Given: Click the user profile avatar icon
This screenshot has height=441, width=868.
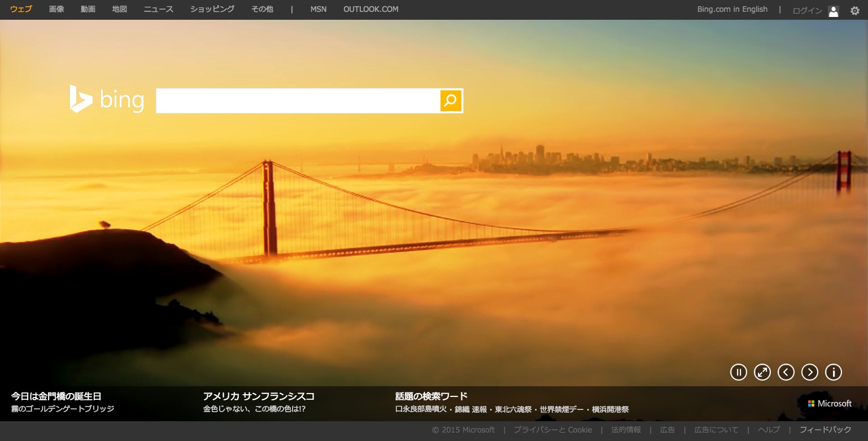Looking at the screenshot, I should tap(834, 11).
